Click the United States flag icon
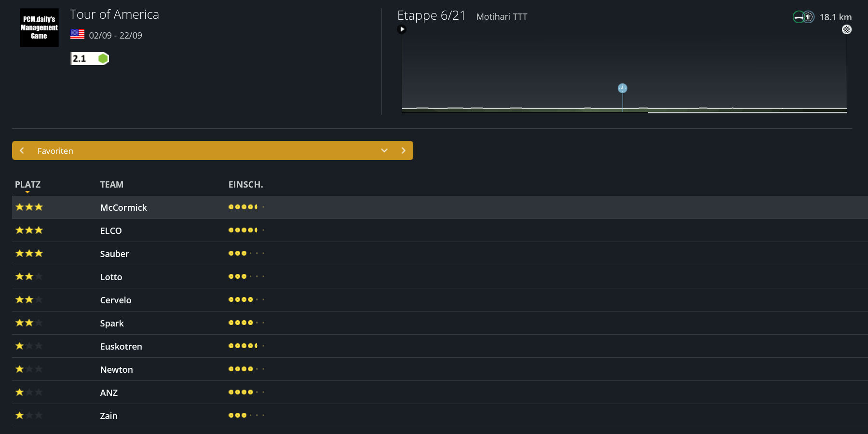This screenshot has width=868, height=434. (x=77, y=34)
